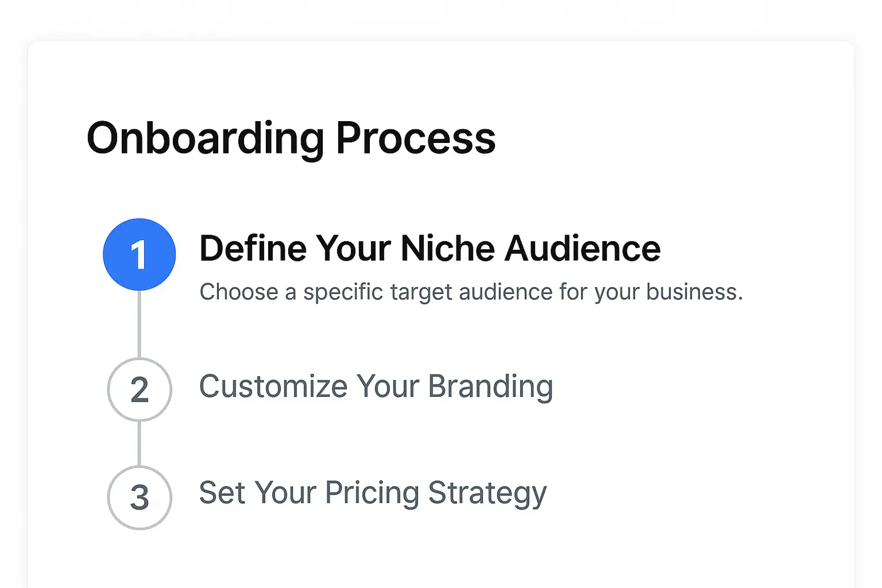Click the word "business" in the description
The image size is (882, 588).
(x=694, y=292)
